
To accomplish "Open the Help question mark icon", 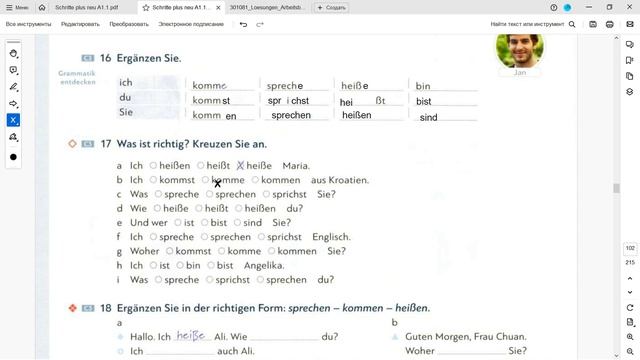I will 553,7.
